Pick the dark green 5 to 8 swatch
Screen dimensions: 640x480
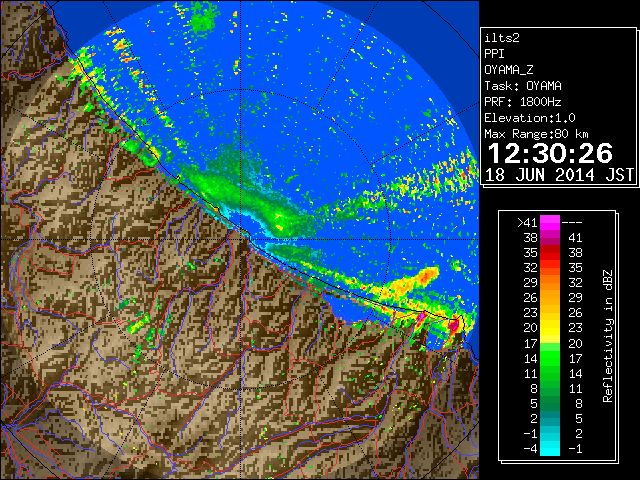pyautogui.click(x=550, y=404)
